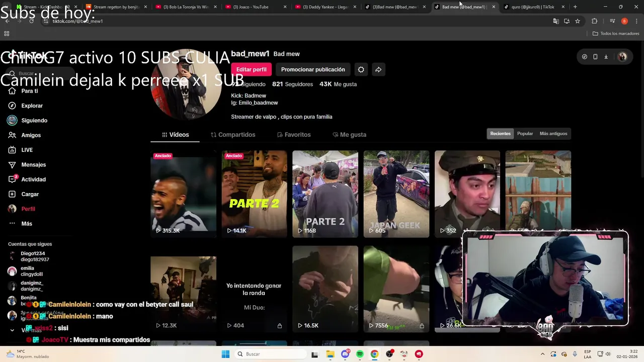Select Popular sort option
Screen dimensions: 644x362
coord(525,134)
